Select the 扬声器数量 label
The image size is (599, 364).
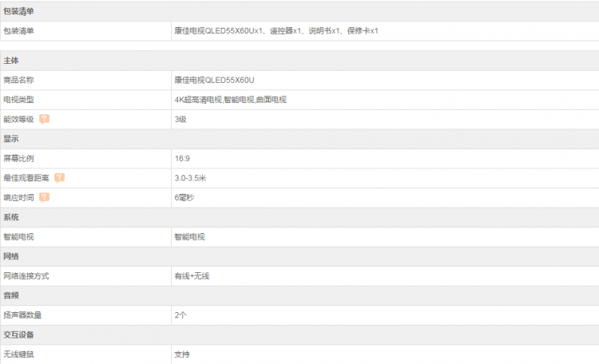click(22, 315)
